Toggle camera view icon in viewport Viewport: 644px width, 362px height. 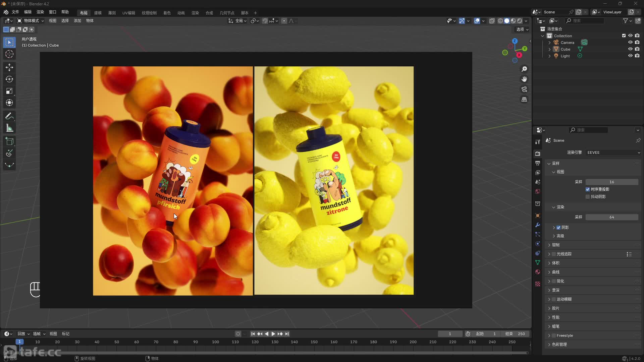point(524,89)
